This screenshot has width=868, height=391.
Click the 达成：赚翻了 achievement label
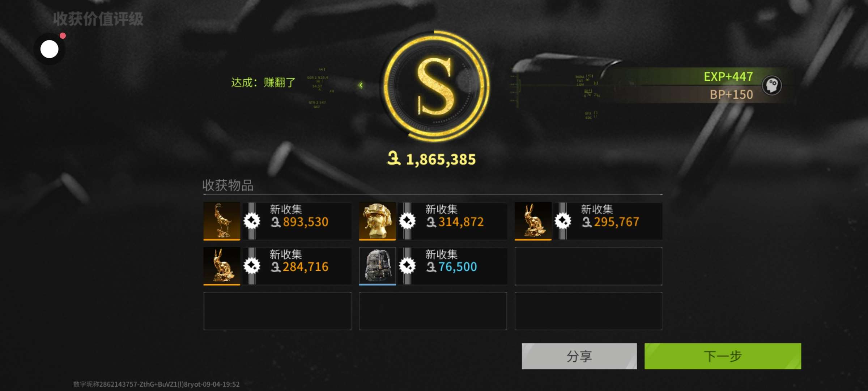(263, 83)
